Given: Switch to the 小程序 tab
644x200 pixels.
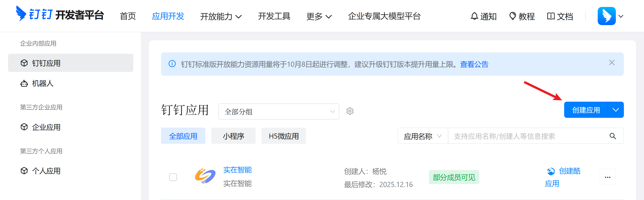Looking at the screenshot, I should click(233, 136).
